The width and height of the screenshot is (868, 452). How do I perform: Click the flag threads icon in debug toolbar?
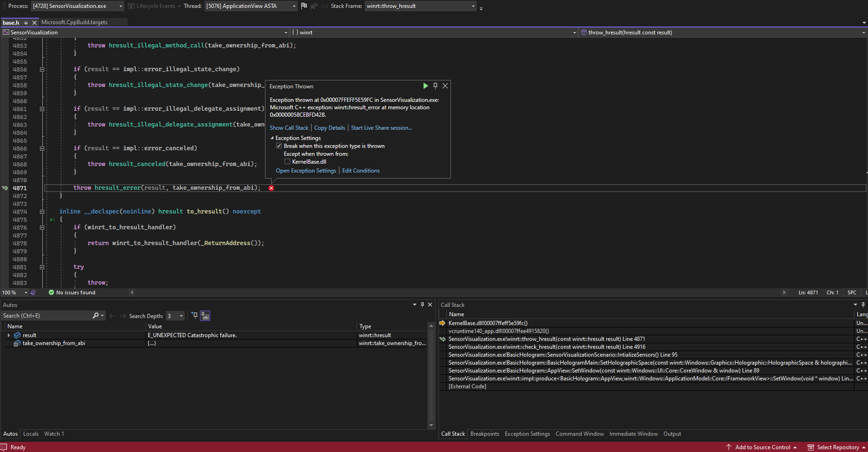pos(304,6)
